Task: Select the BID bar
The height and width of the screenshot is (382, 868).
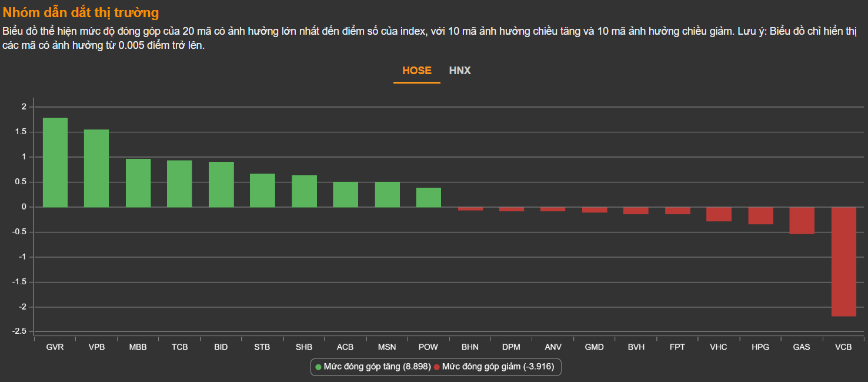Action: point(221,184)
